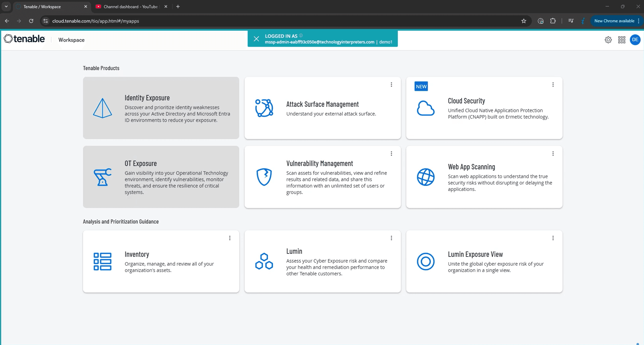Switch to the Channel dashboard YouTube tab

[x=128, y=7]
